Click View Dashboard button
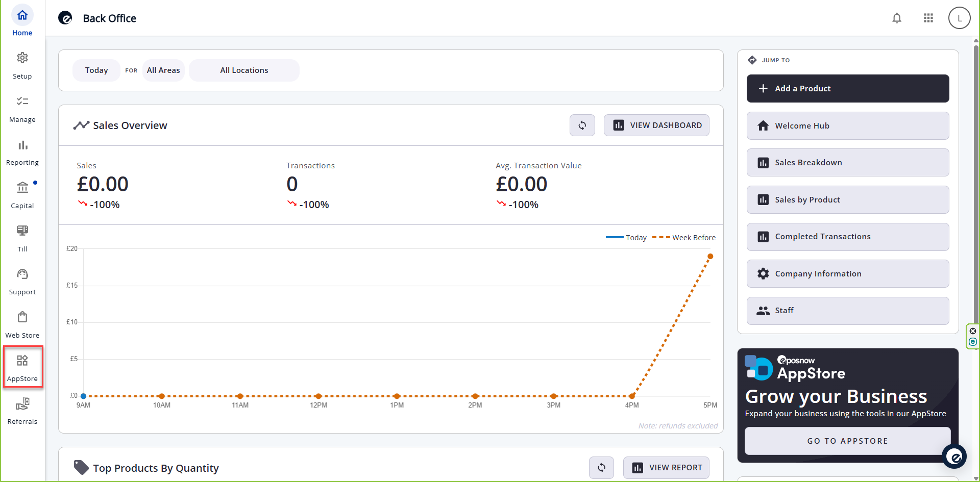The width and height of the screenshot is (980, 482). click(656, 125)
